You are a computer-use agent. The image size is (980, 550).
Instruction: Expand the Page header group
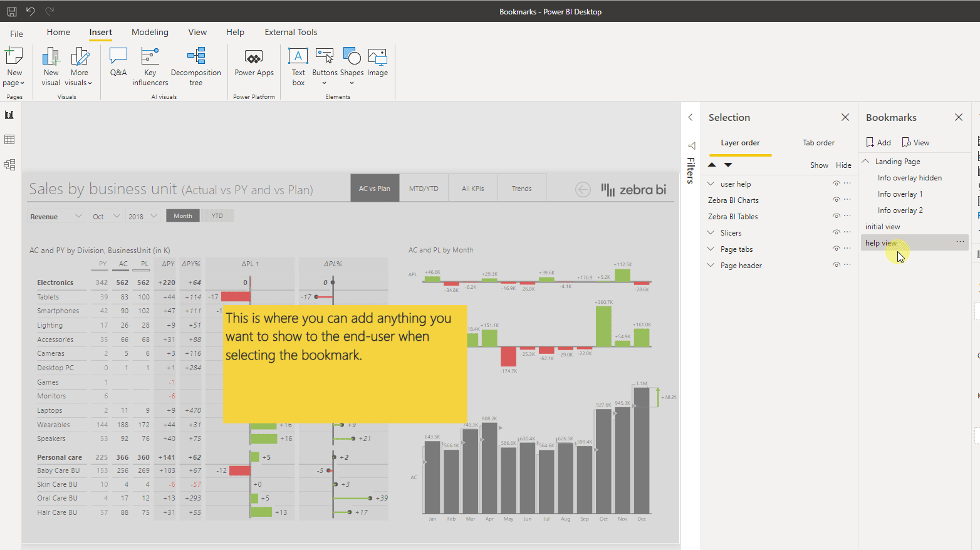tap(711, 265)
